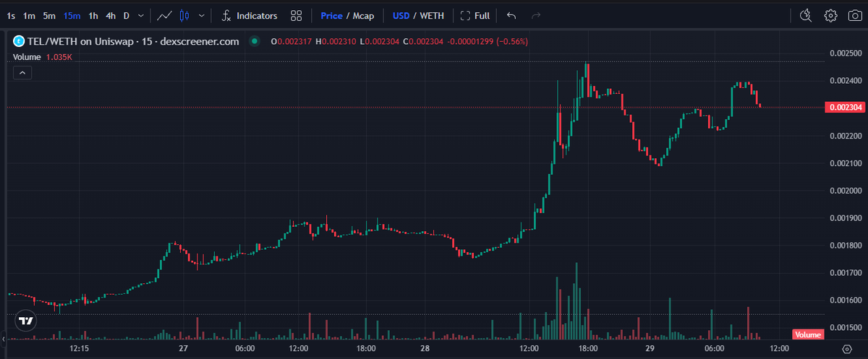Image resolution: width=868 pixels, height=359 pixels.
Task: Click the 0.001600 price axis label
Action: coord(845,300)
